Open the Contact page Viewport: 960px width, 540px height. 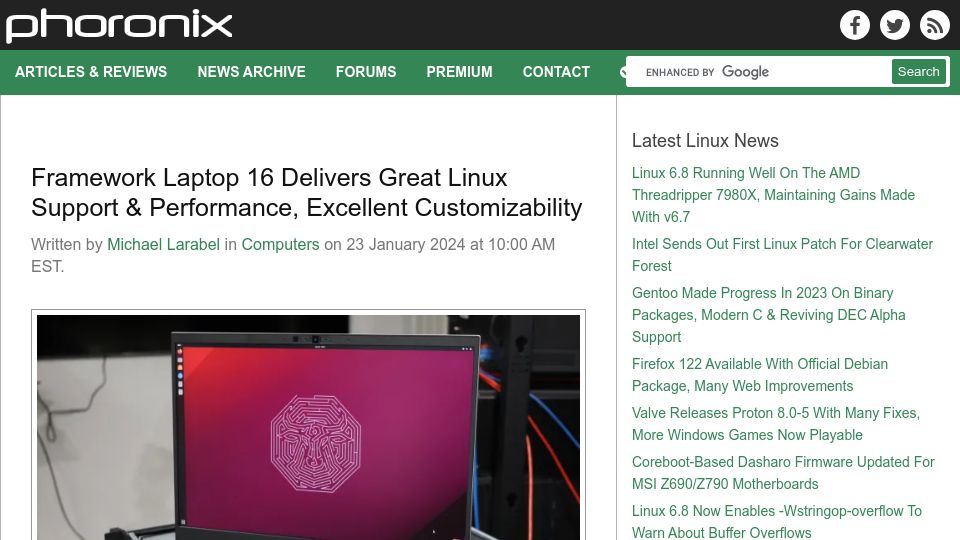pyautogui.click(x=556, y=72)
